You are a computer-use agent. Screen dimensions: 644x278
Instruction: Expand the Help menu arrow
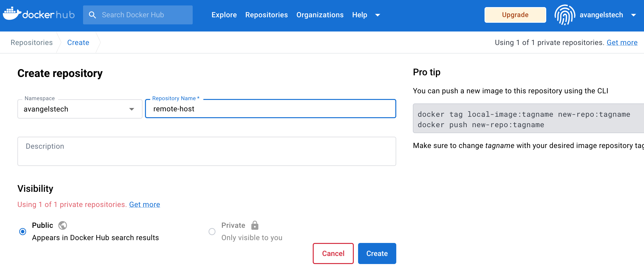click(378, 15)
